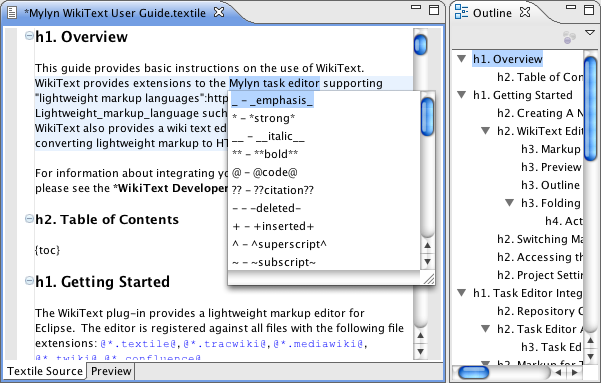Select h3. Outline in the Outline tree

coord(550,185)
